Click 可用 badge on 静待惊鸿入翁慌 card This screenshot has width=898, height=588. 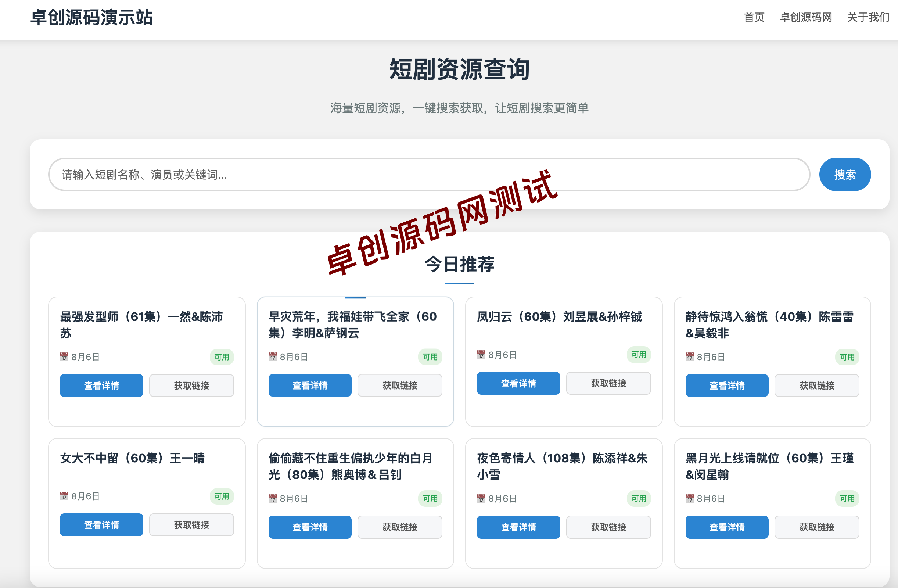[847, 356]
